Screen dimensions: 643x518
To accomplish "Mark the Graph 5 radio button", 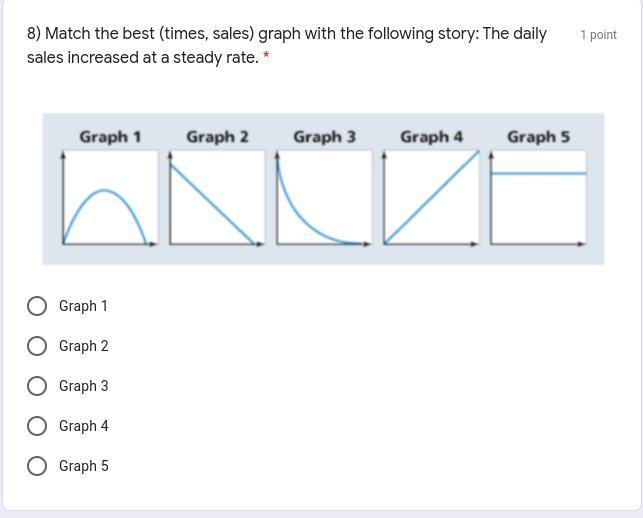I will pos(37,466).
